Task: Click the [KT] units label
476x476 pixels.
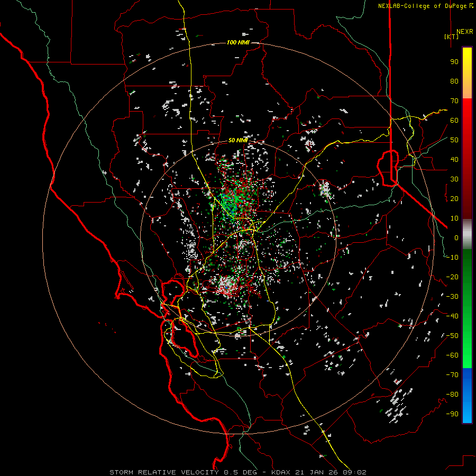Action: tap(452, 36)
